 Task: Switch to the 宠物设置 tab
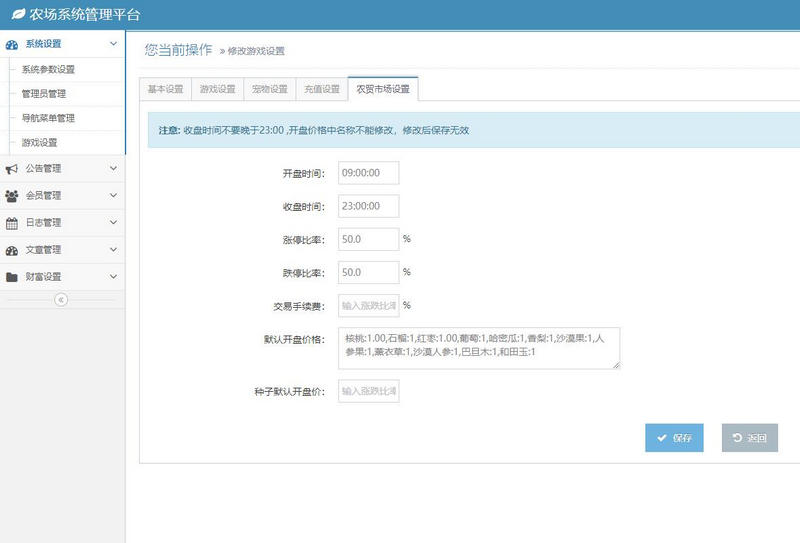click(270, 89)
